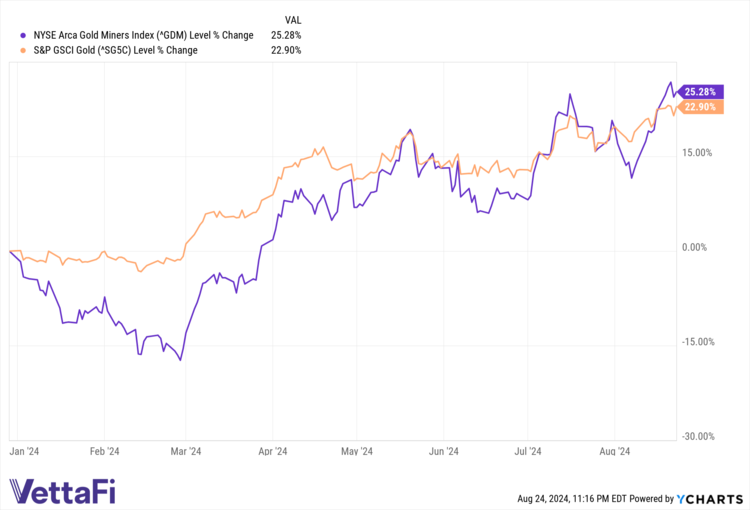Screen dimensions: 750x510
Task: Click the Jan '24 x-axis label
Action: click(x=25, y=451)
